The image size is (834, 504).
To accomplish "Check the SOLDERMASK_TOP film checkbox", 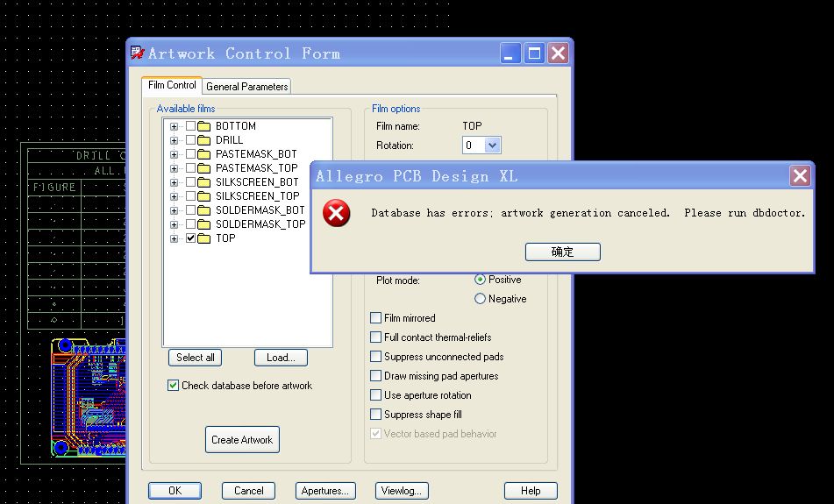I will point(190,224).
